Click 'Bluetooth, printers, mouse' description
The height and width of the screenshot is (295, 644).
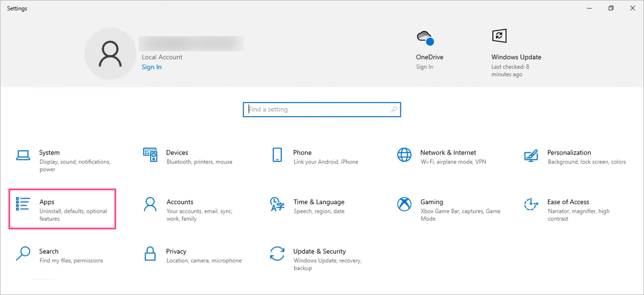199,162
